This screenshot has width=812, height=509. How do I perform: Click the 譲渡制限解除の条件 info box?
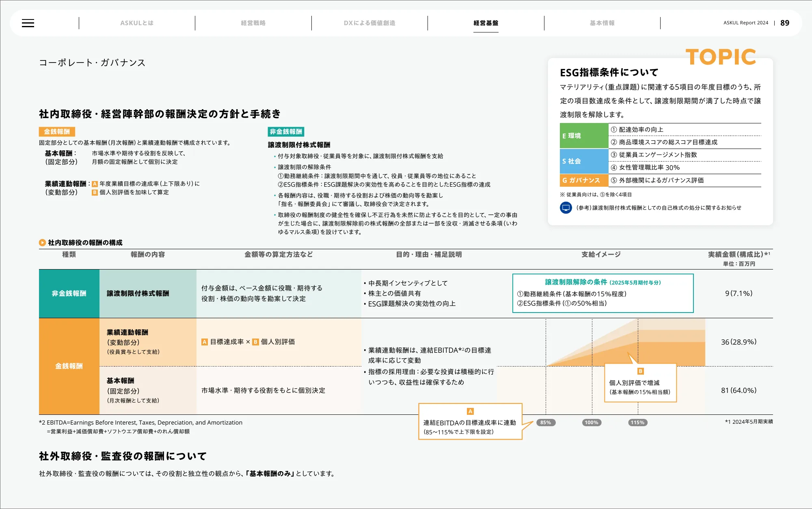[603, 293]
